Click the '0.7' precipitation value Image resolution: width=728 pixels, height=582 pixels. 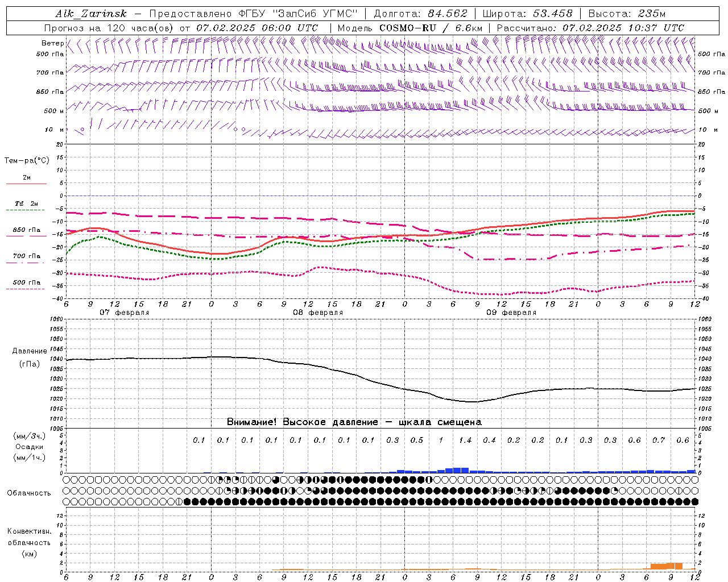pos(659,440)
